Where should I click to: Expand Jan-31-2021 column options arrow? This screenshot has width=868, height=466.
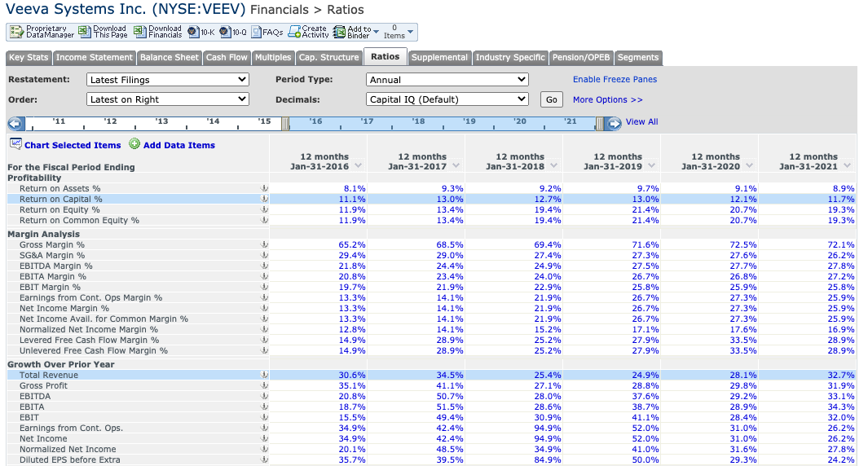848,166
